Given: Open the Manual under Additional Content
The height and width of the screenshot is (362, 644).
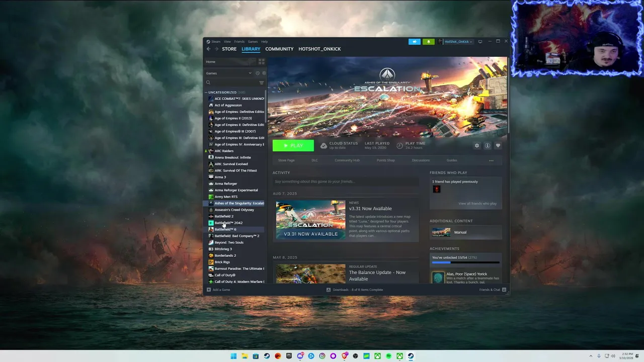Looking at the screenshot, I should tap(466, 232).
